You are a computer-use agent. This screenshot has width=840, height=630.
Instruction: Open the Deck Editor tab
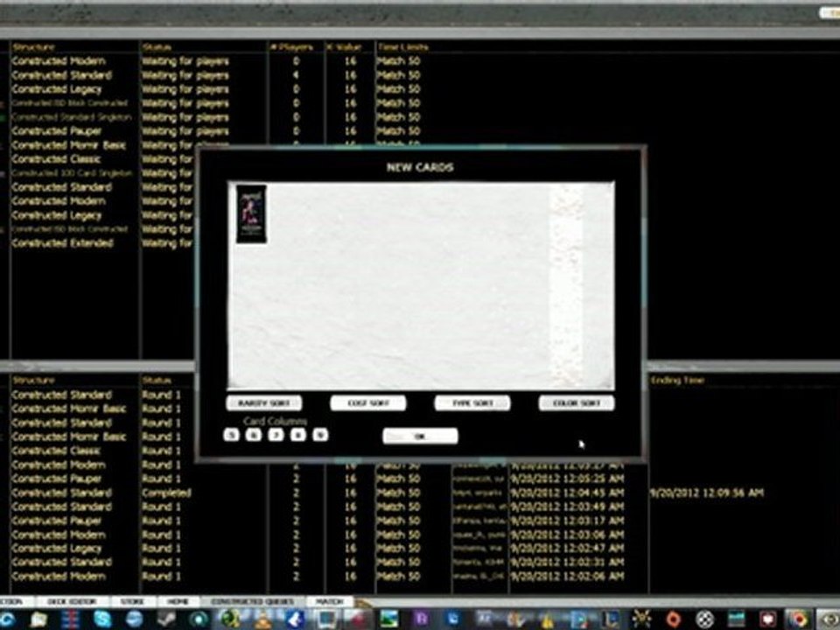pyautogui.click(x=72, y=602)
